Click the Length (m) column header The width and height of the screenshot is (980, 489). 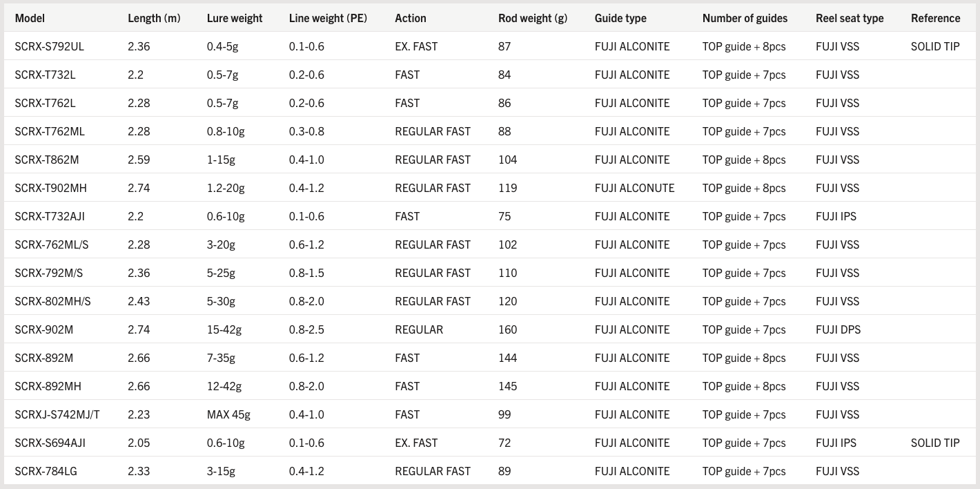coord(154,18)
